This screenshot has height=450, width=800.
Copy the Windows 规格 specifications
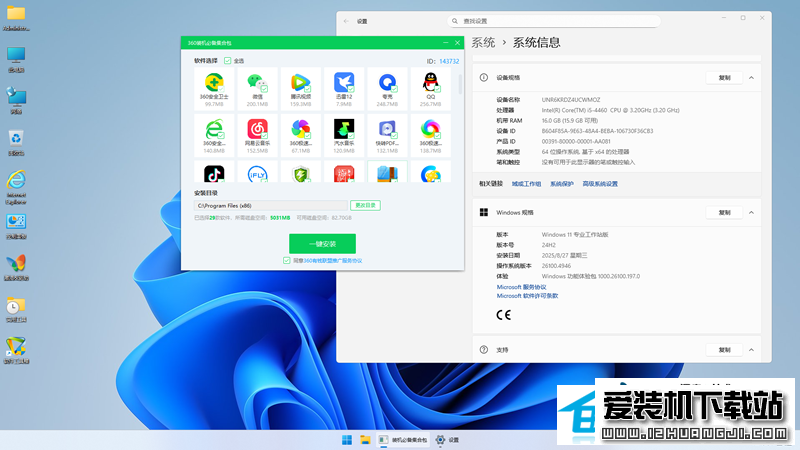click(724, 212)
